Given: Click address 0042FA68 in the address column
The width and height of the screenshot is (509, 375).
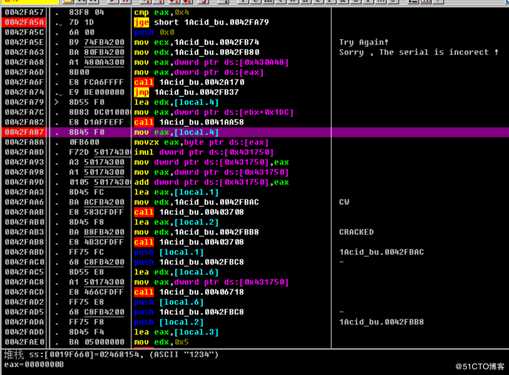Looking at the screenshot, I should [24, 62].
